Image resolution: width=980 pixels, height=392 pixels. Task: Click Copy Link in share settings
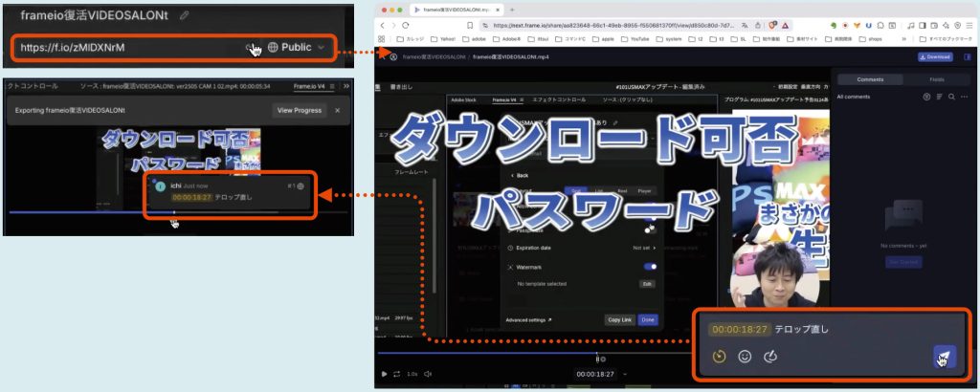(618, 319)
